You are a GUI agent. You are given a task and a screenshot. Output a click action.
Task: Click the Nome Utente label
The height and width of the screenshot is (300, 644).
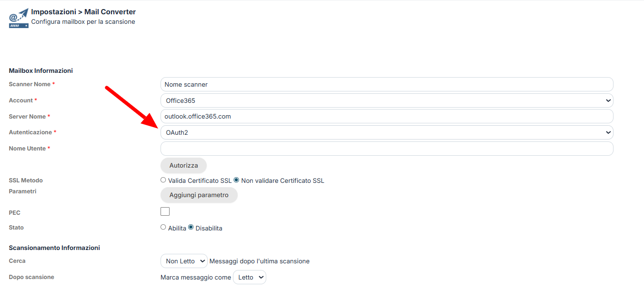click(x=27, y=149)
